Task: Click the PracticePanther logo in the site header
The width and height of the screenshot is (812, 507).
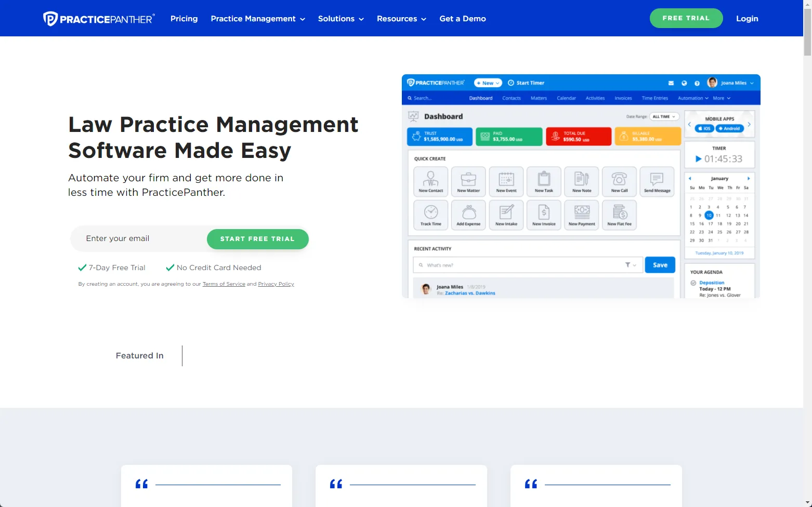Action: (x=99, y=19)
